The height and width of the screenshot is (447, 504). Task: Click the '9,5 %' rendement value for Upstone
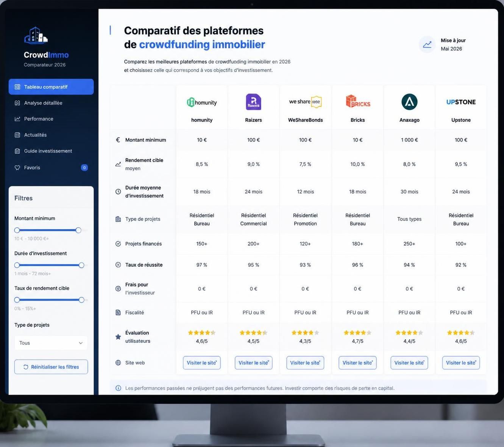click(461, 164)
